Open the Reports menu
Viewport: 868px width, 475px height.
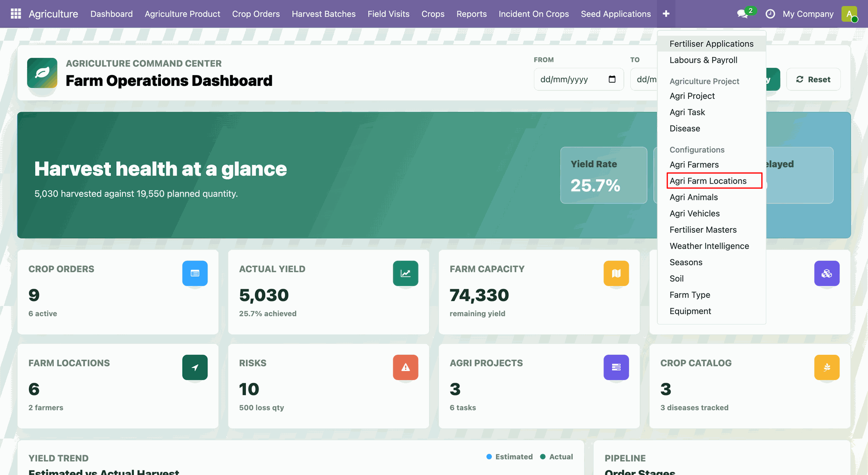[x=472, y=14]
